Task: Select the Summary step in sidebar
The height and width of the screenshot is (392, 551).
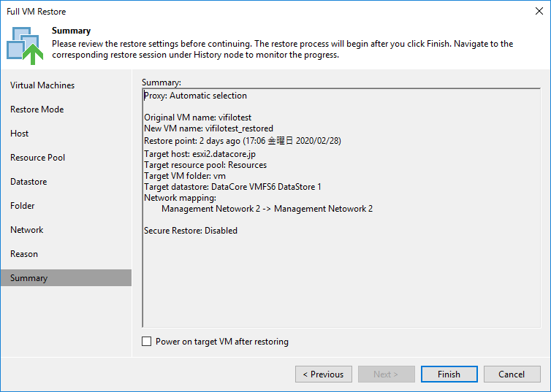Action: [66, 278]
